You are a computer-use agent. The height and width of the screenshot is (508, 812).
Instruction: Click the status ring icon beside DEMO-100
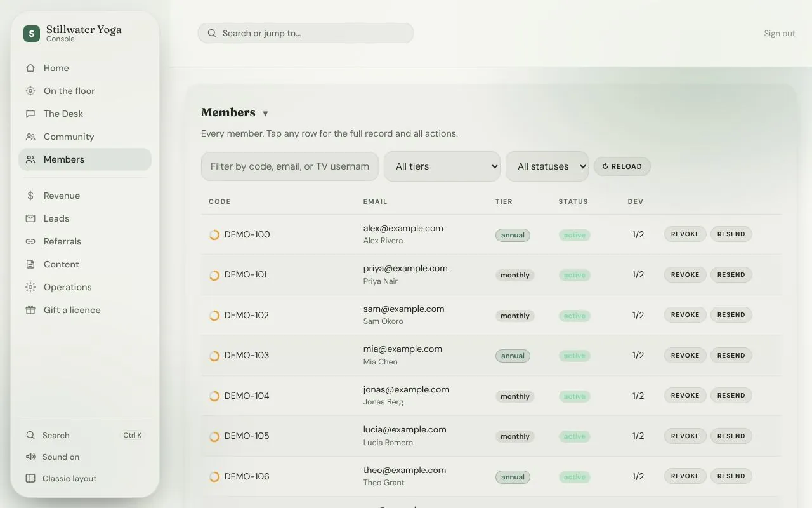214,235
